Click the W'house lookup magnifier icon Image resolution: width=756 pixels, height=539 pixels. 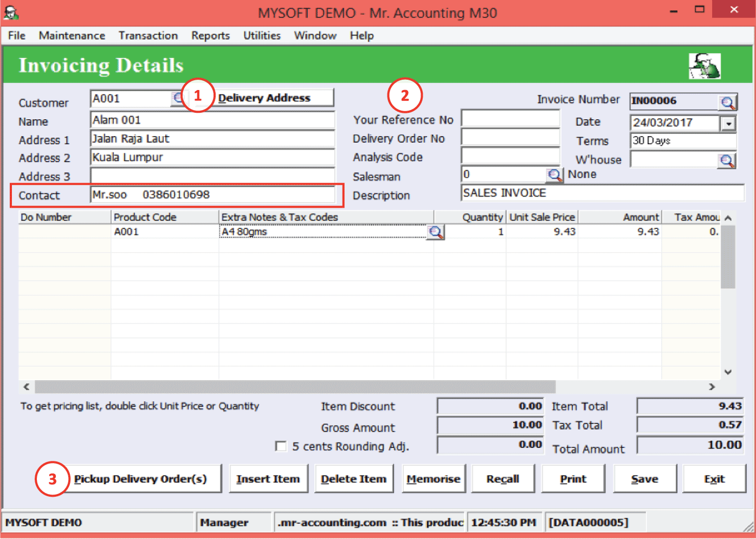click(x=726, y=161)
